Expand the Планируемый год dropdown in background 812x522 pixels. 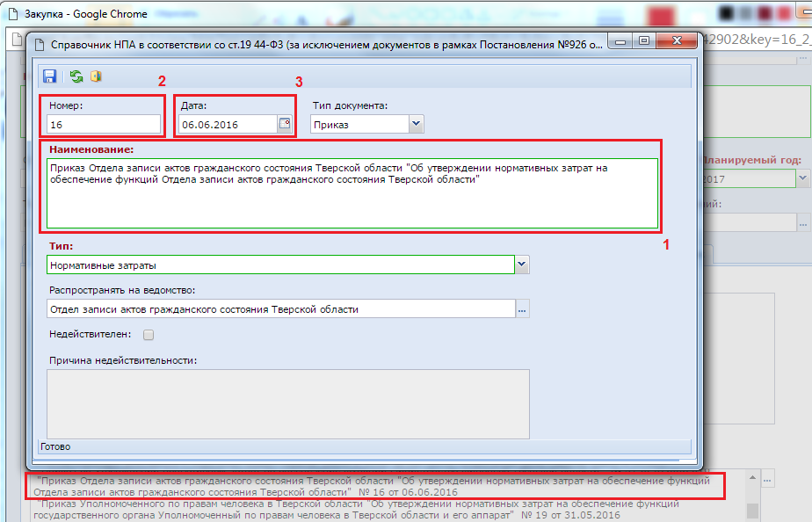tap(802, 178)
